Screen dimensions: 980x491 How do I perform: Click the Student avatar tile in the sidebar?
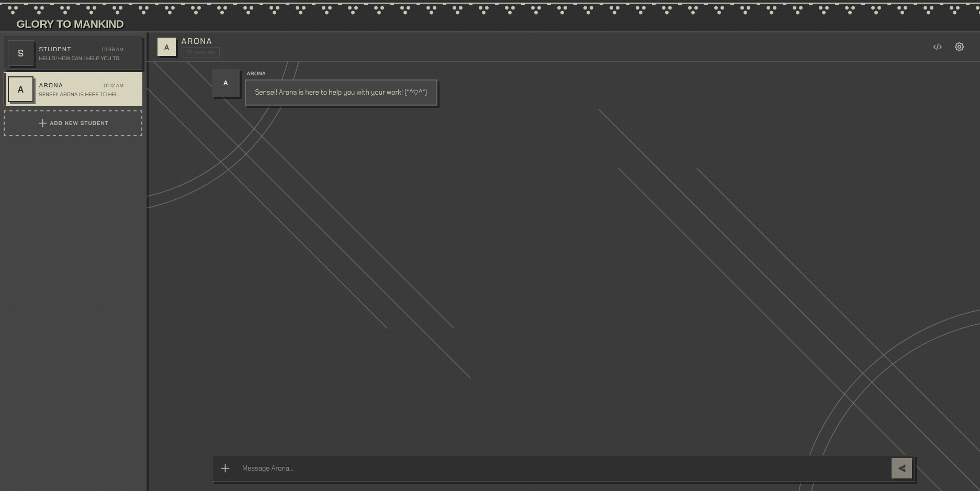click(x=20, y=53)
